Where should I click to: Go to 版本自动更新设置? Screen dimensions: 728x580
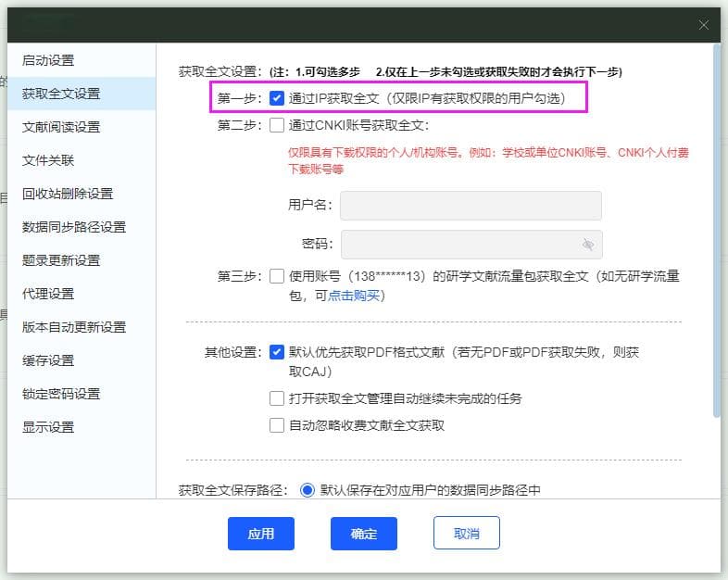pyautogui.click(x=74, y=327)
